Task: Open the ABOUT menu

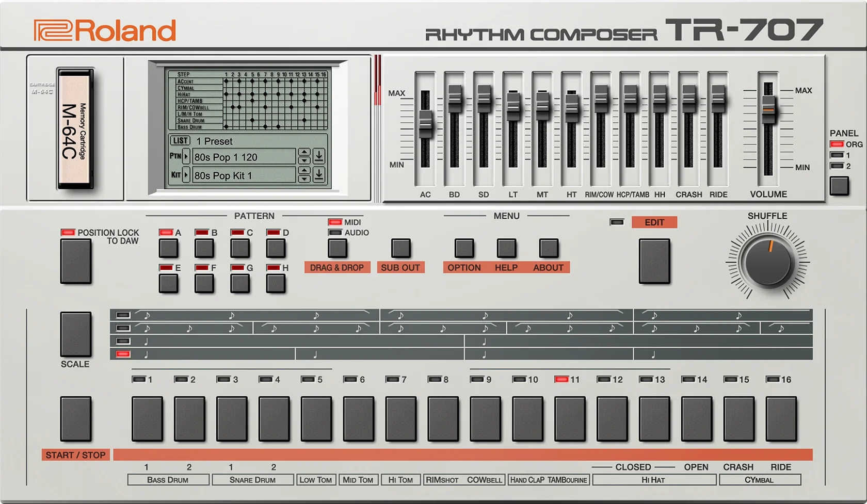Action: point(549,248)
